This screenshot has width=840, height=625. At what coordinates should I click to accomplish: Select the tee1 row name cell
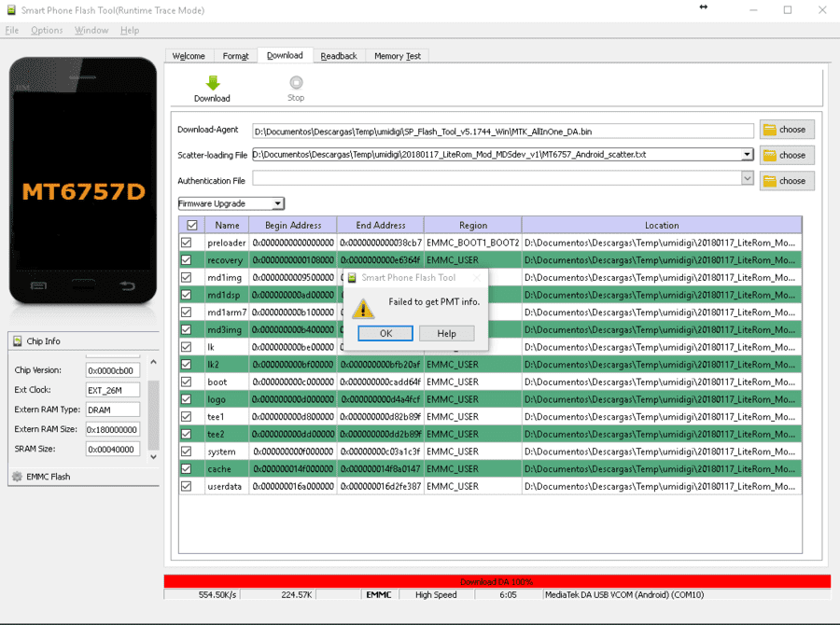click(227, 417)
